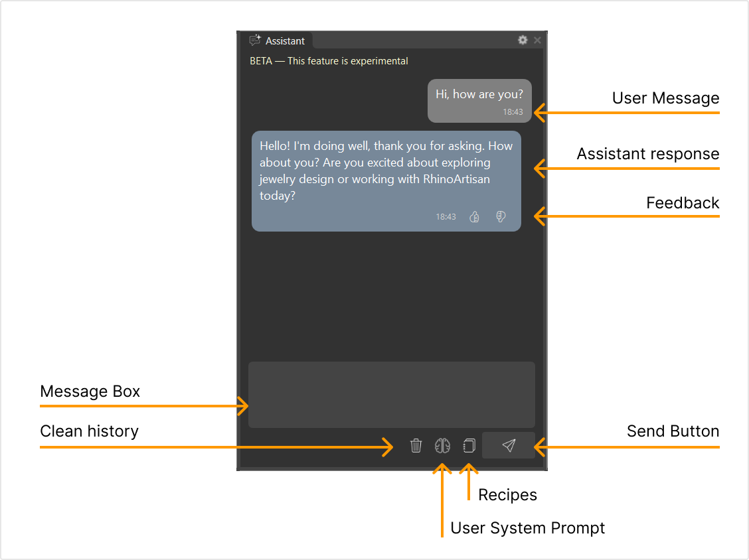749x560 pixels.
Task: Open User System Prompt via brain icon
Action: click(442, 446)
